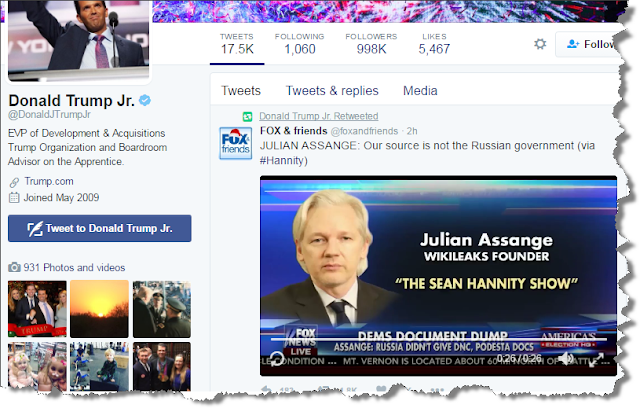640x408 pixels.
Task: Click the EVP of Development & Acquisitions bio text
Action: 87,147
